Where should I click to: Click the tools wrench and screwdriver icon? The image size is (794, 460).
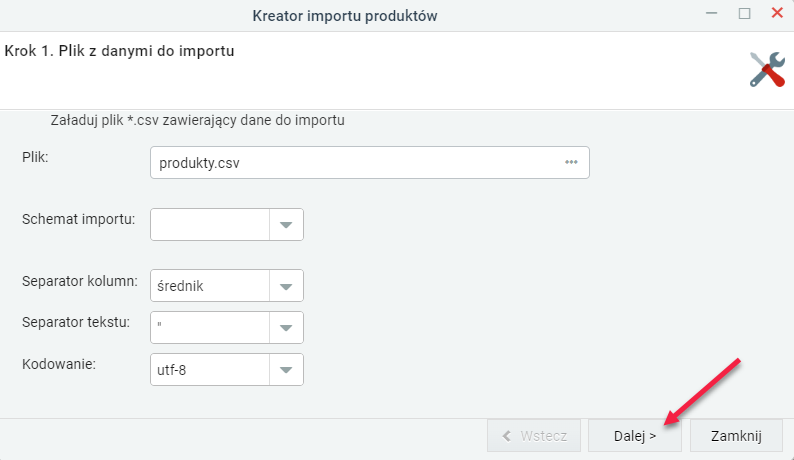coord(767,69)
